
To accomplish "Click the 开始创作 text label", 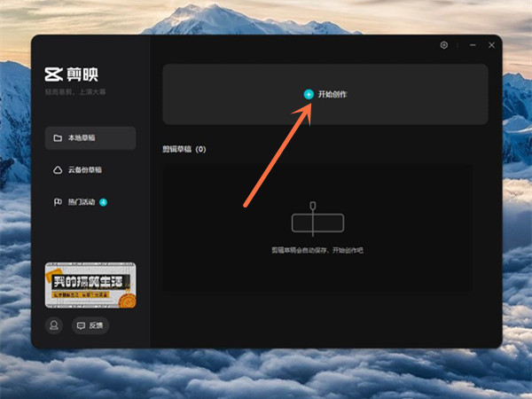I will (x=332, y=94).
